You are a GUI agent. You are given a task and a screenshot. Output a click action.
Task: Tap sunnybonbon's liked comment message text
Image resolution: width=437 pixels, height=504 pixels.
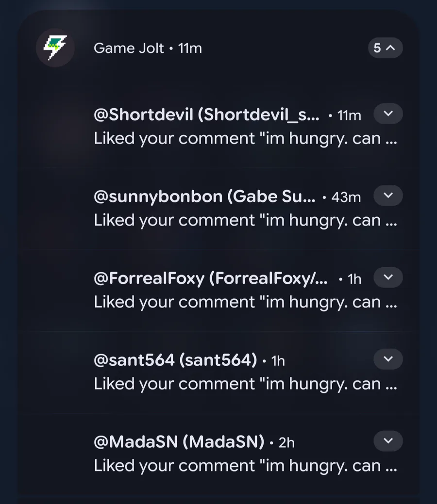tap(245, 220)
